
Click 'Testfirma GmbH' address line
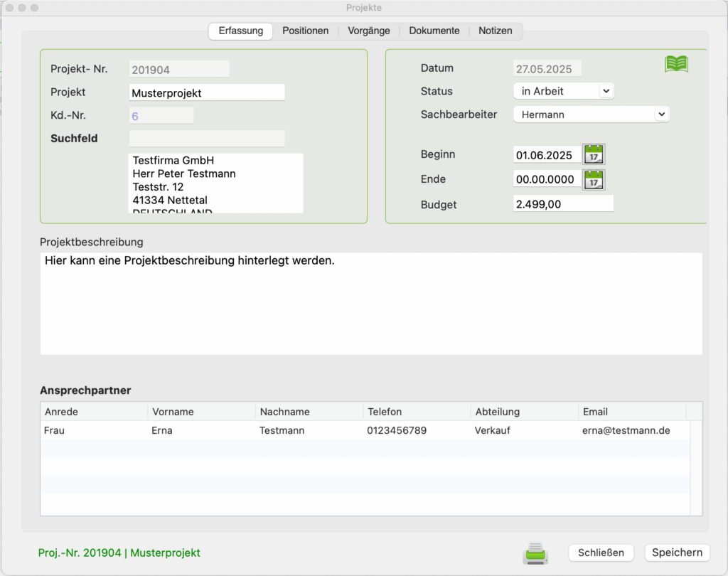(x=173, y=160)
